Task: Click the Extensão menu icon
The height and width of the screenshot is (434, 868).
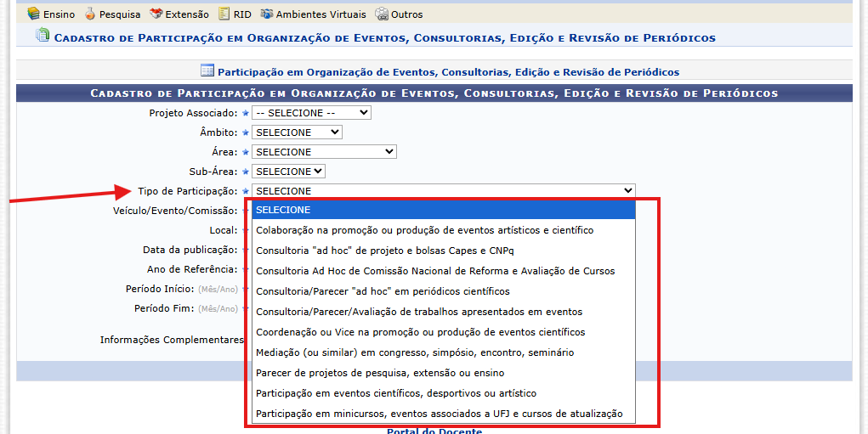Action: point(156,14)
